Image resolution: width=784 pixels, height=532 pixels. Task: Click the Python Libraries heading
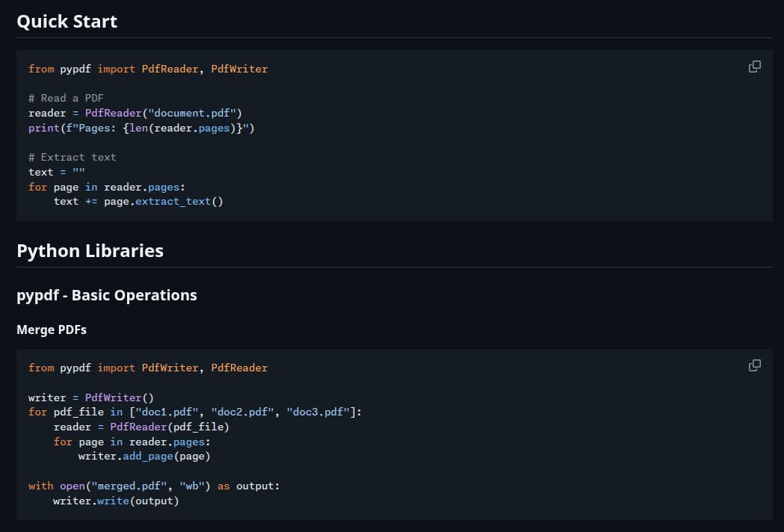coord(90,251)
